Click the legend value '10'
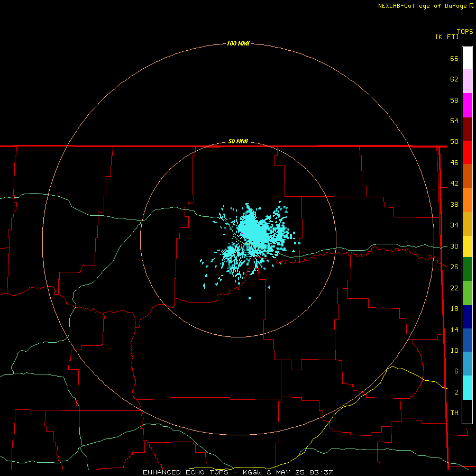 454,351
